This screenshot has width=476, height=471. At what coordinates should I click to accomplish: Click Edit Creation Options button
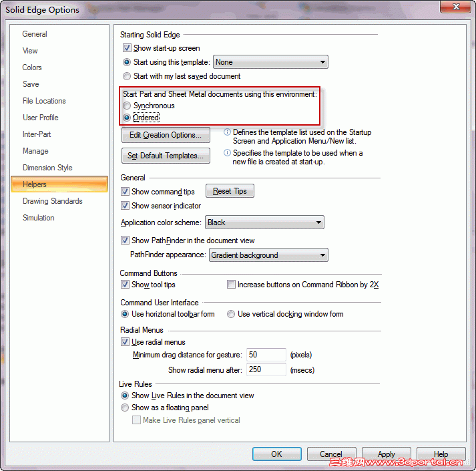pos(166,135)
